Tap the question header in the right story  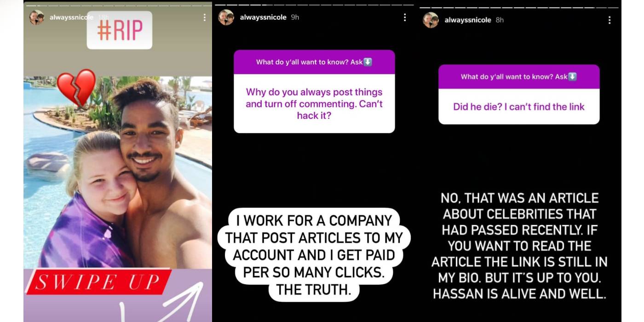519,77
